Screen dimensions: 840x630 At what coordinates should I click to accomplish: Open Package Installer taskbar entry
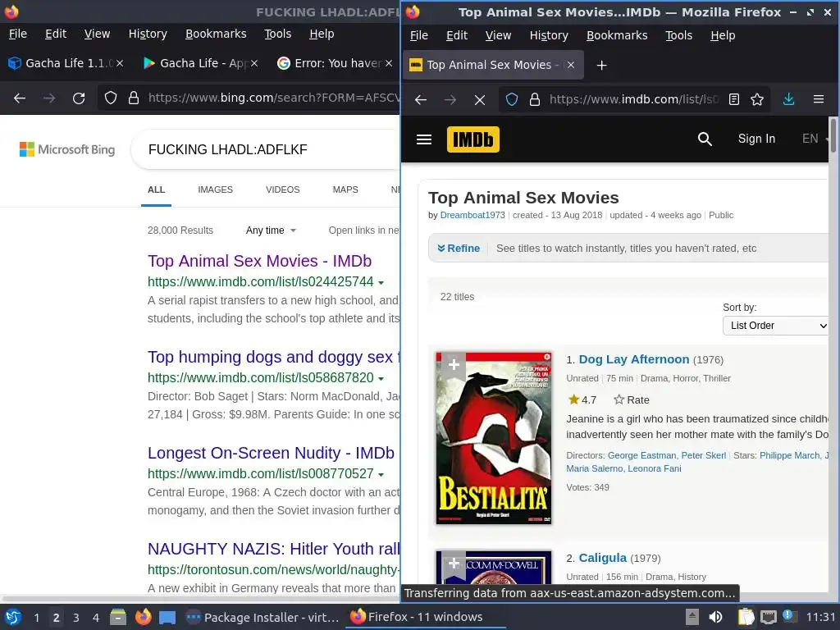coord(262,617)
